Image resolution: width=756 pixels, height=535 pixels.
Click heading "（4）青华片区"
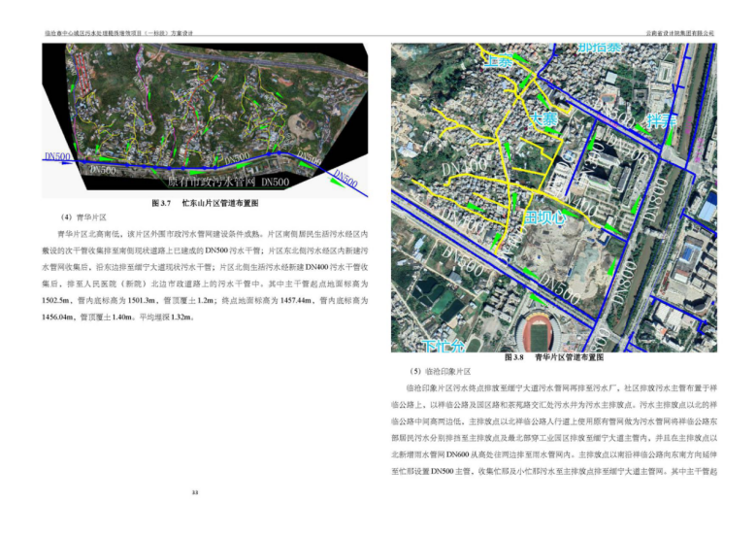pos(82,217)
